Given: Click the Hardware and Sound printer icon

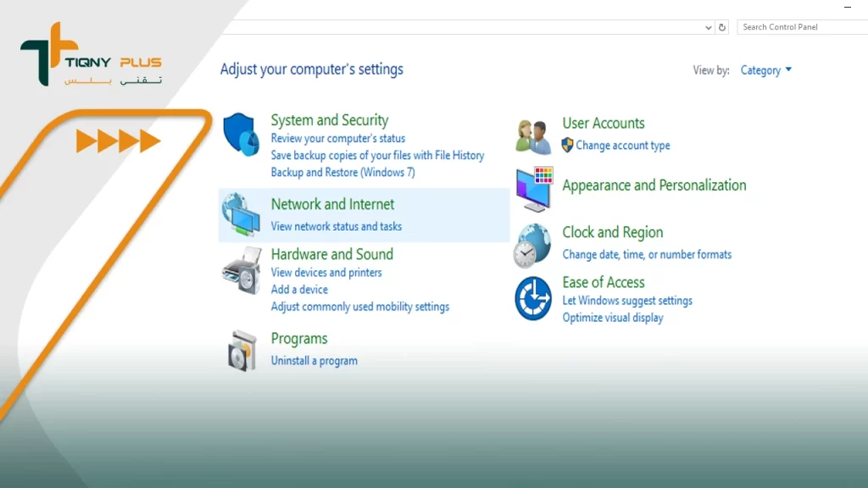Looking at the screenshot, I should pyautogui.click(x=241, y=270).
